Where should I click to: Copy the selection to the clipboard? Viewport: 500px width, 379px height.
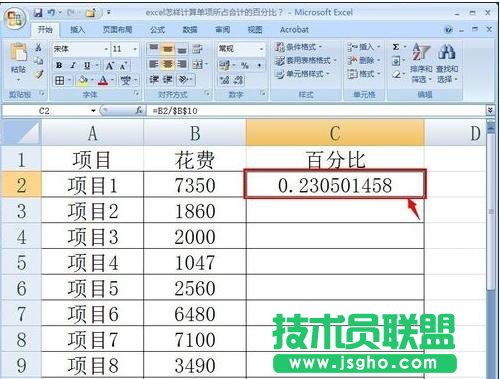pyautogui.click(x=39, y=61)
